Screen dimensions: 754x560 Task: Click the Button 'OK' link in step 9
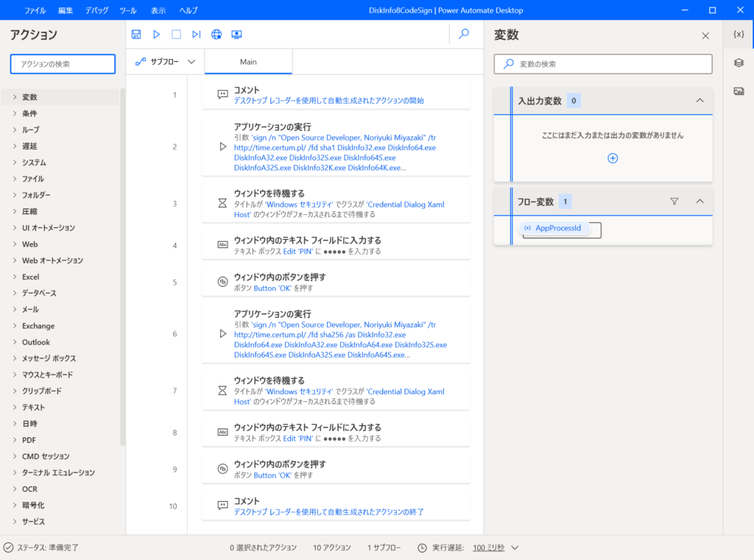point(272,475)
